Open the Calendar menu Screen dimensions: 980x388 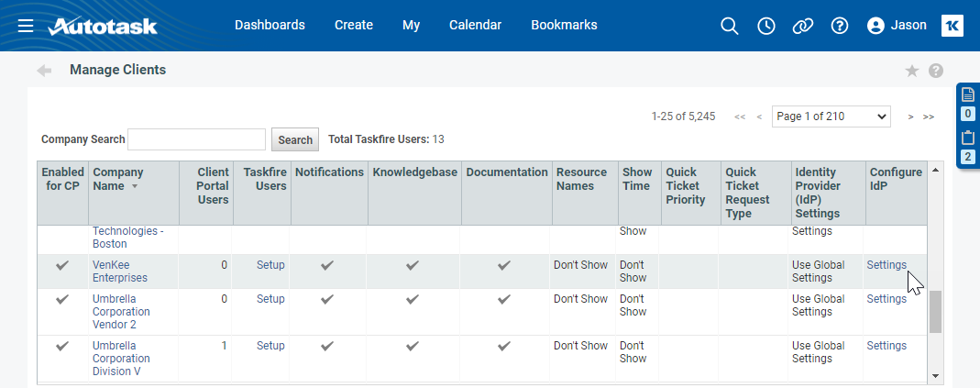[x=475, y=26]
